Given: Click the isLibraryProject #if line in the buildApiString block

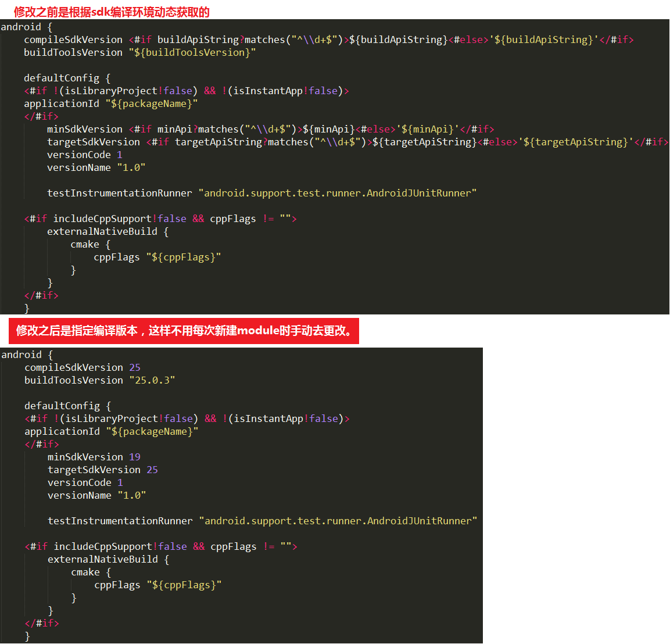Looking at the screenshot, I should point(187,91).
